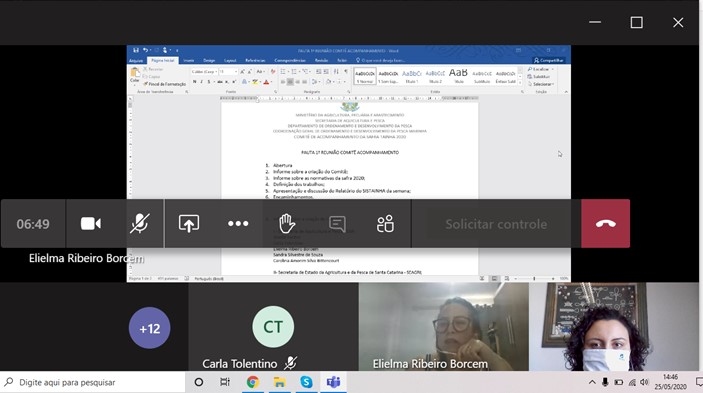Toggle show paragraph marks pilcrow
The width and height of the screenshot is (703, 393).
click(346, 72)
